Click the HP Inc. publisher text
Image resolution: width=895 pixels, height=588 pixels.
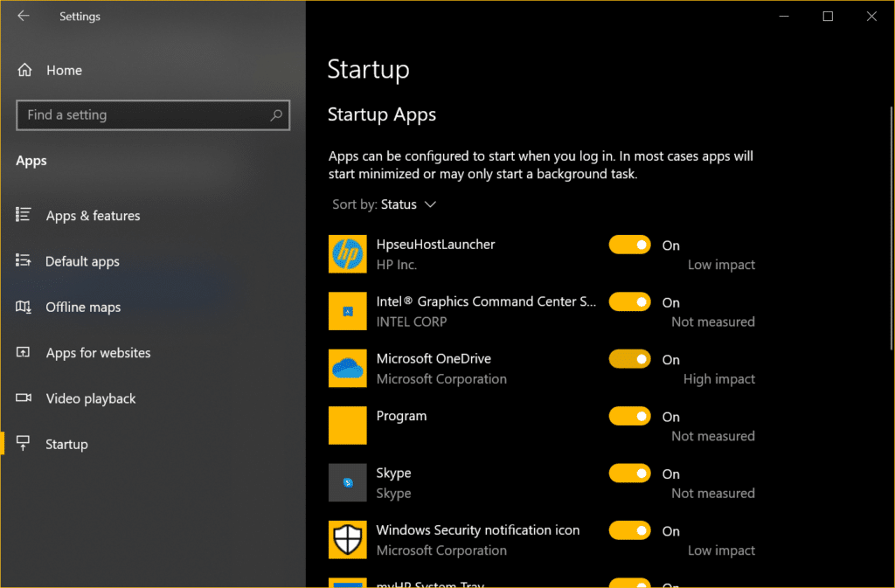396,265
